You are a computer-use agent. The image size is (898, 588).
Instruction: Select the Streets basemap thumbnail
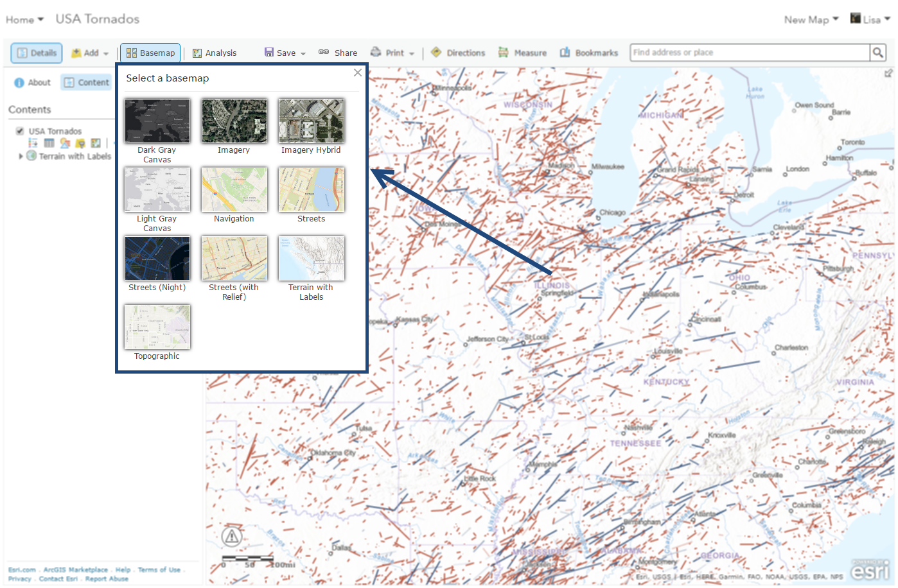tap(312, 189)
